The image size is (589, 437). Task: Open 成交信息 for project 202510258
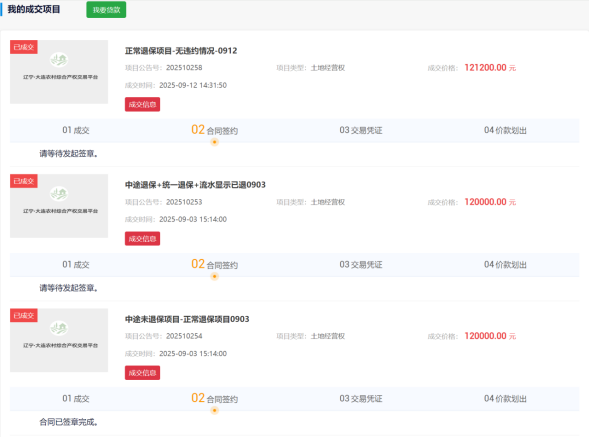click(x=142, y=104)
